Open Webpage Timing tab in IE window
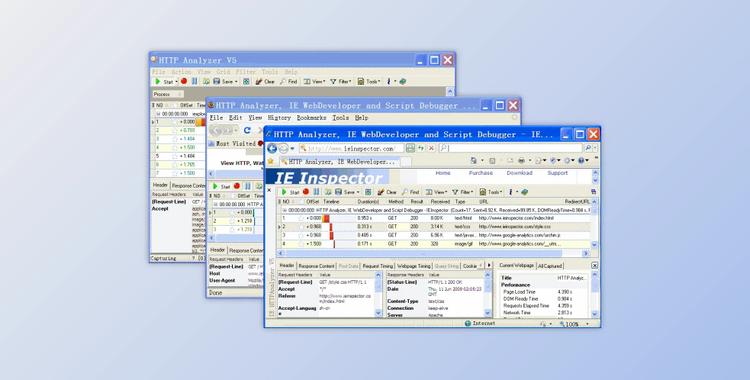 [x=414, y=266]
